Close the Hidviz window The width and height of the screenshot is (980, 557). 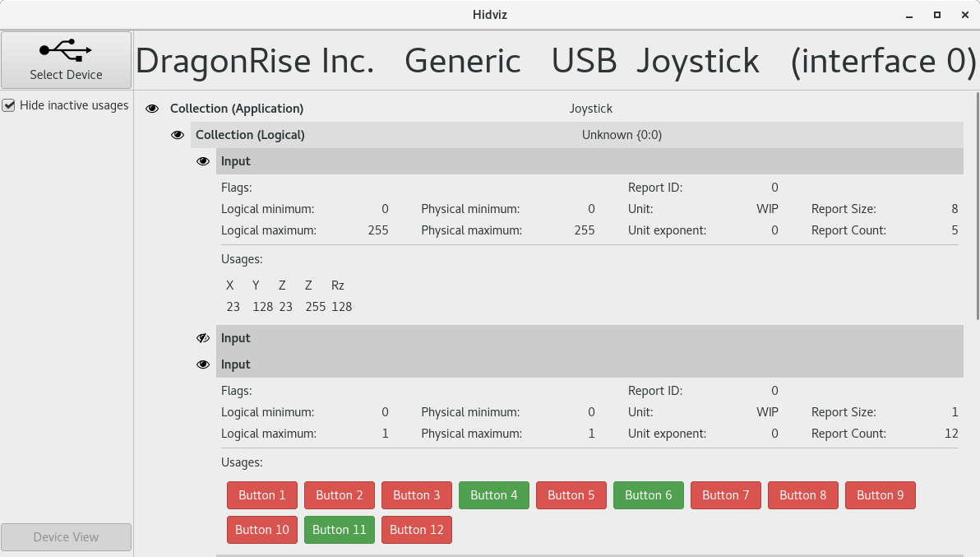point(965,15)
